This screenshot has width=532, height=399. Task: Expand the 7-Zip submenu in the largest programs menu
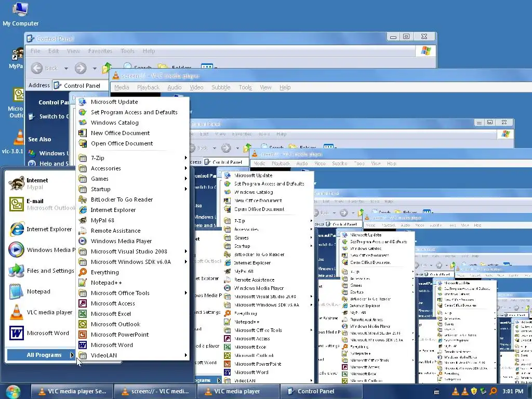134,158
